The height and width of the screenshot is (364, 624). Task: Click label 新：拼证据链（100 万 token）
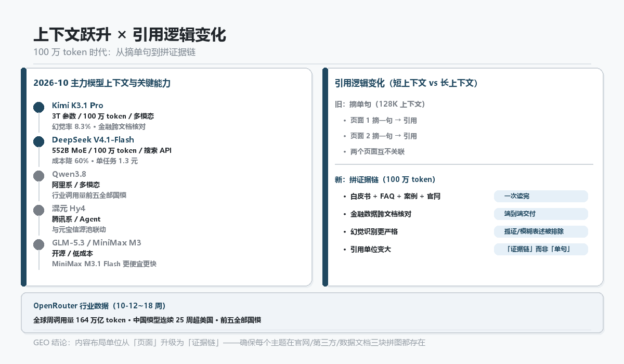(385, 179)
